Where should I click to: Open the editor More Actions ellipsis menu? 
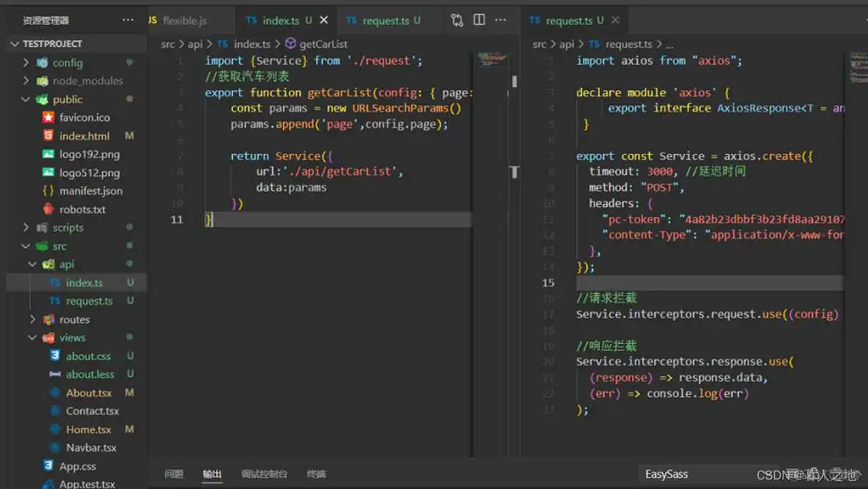coord(501,20)
